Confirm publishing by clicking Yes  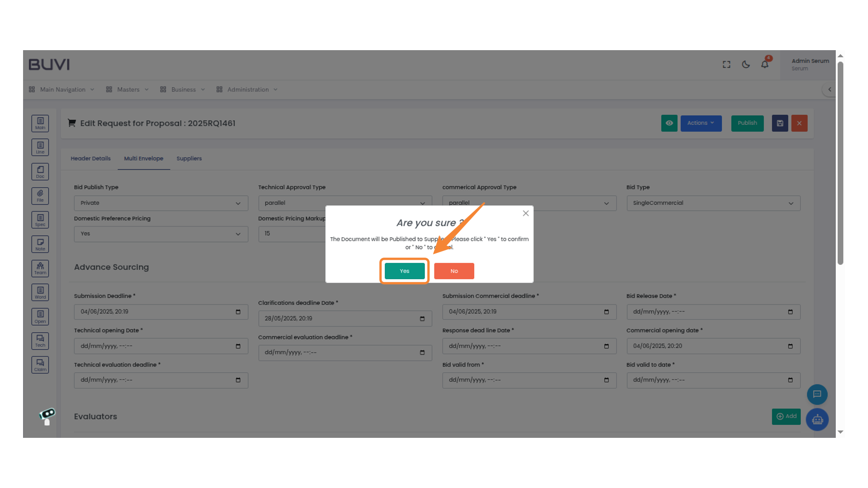coord(404,271)
